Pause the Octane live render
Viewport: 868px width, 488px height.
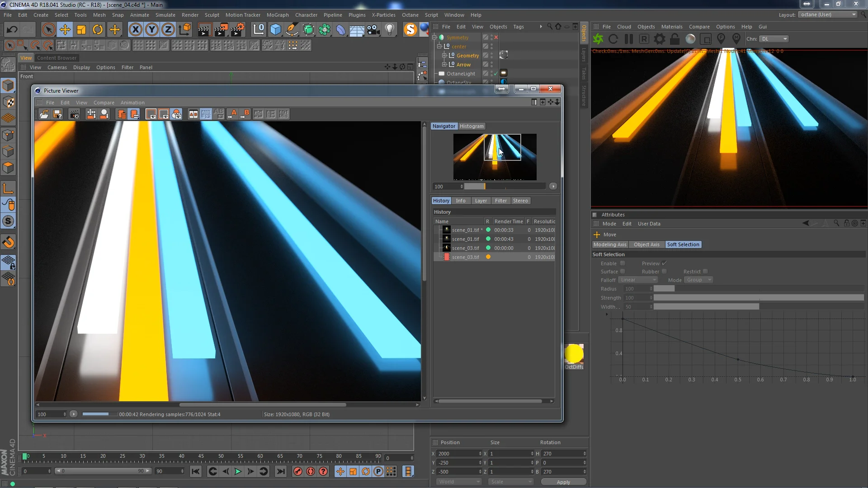click(x=629, y=39)
